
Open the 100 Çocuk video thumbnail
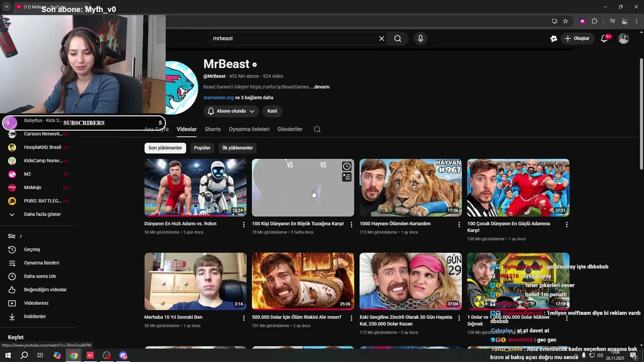[518, 188]
